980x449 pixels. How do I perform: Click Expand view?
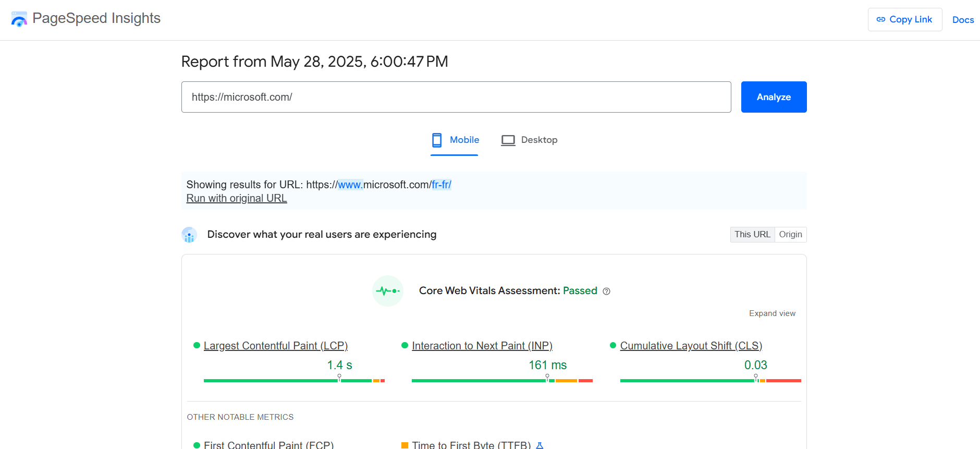772,313
